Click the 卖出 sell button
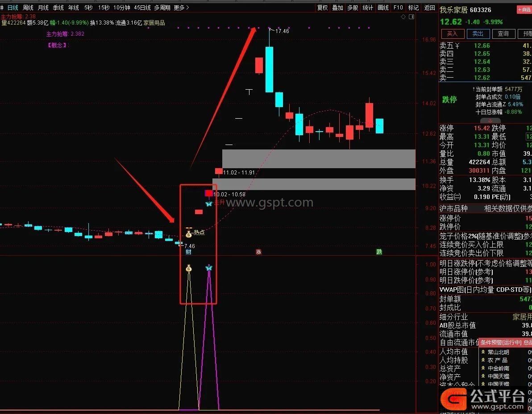The image size is (532, 414). click(x=478, y=33)
